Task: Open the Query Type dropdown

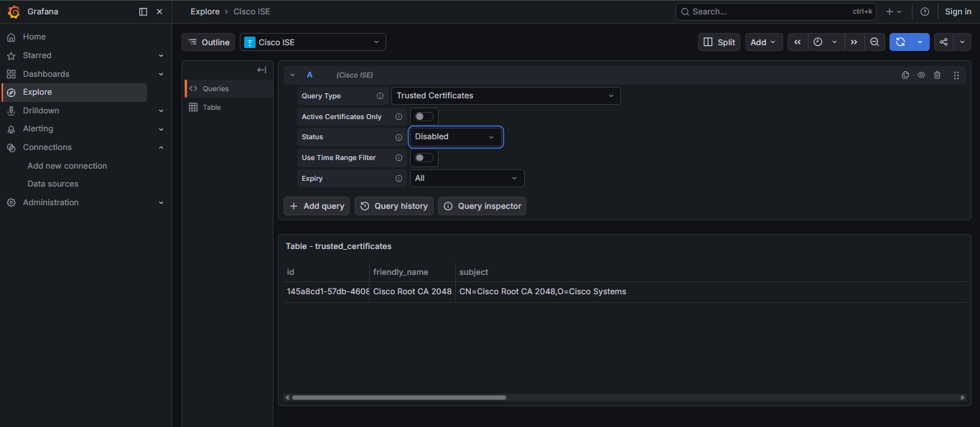Action: [x=505, y=95]
